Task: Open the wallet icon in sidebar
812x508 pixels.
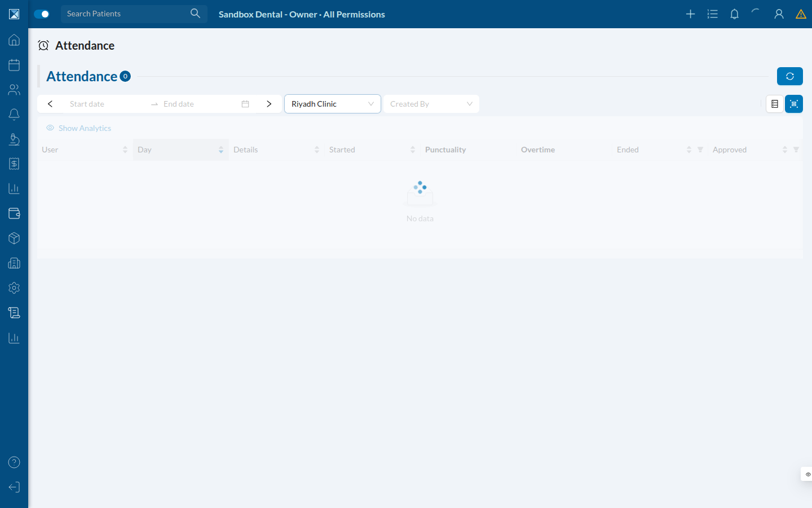Action: tap(14, 213)
